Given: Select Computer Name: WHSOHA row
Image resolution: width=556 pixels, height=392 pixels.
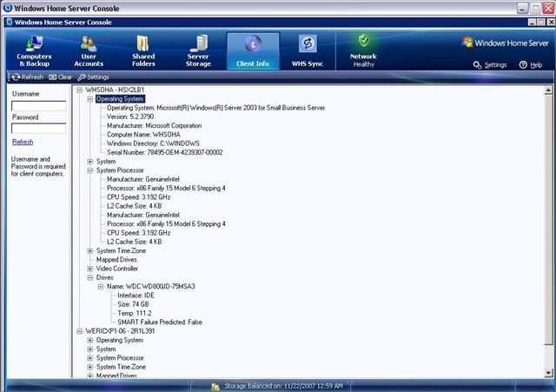Looking at the screenshot, I should pos(143,135).
